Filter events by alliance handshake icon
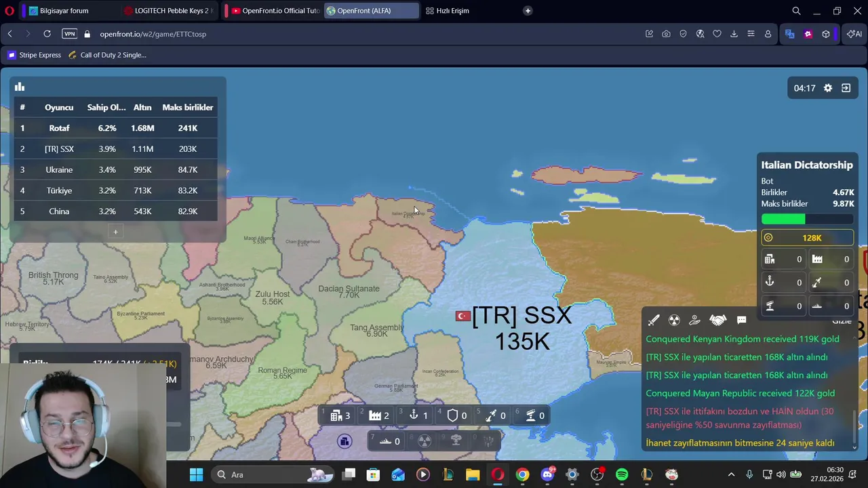Viewport: 868px width, 488px height. [717, 320]
